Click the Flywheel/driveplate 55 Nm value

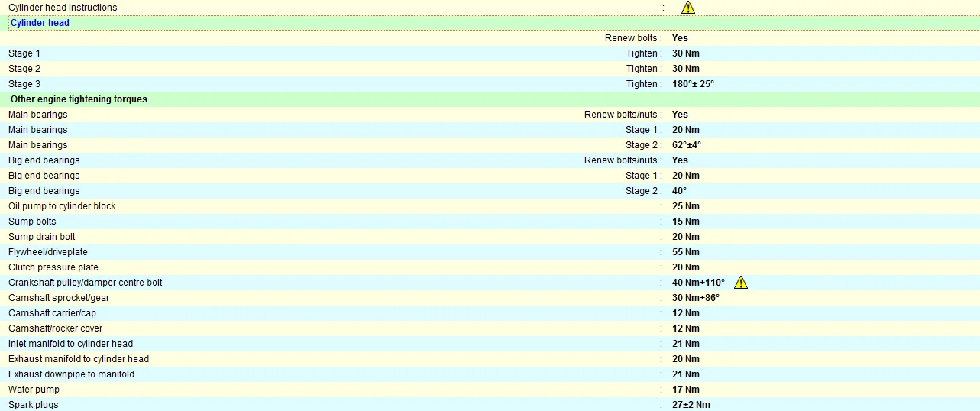click(x=686, y=252)
